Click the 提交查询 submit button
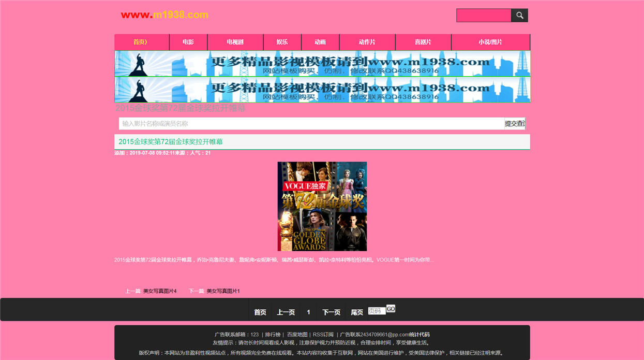The width and height of the screenshot is (644, 360). click(x=515, y=123)
